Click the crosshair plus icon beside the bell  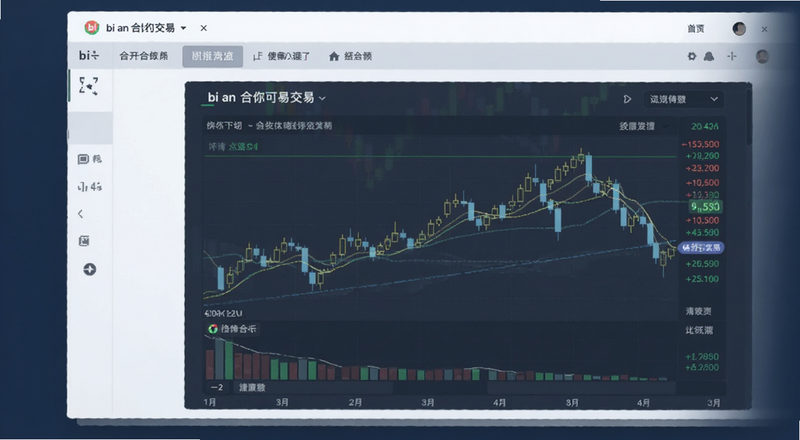[x=732, y=56]
